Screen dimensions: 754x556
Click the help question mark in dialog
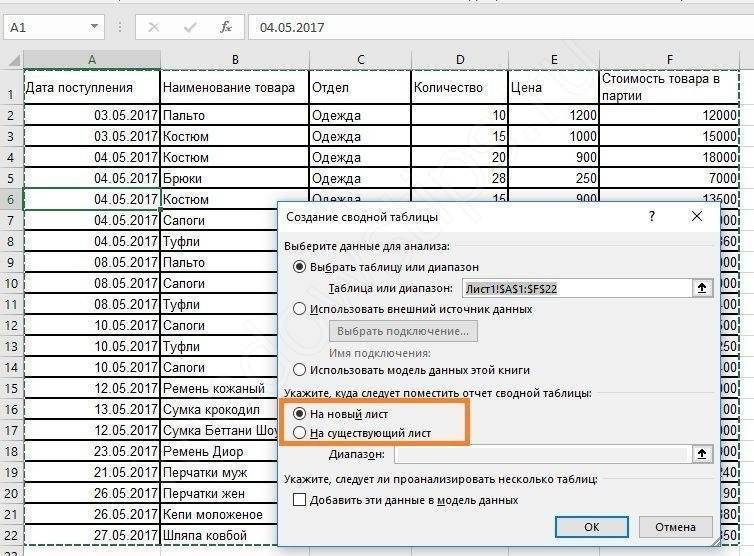651,216
